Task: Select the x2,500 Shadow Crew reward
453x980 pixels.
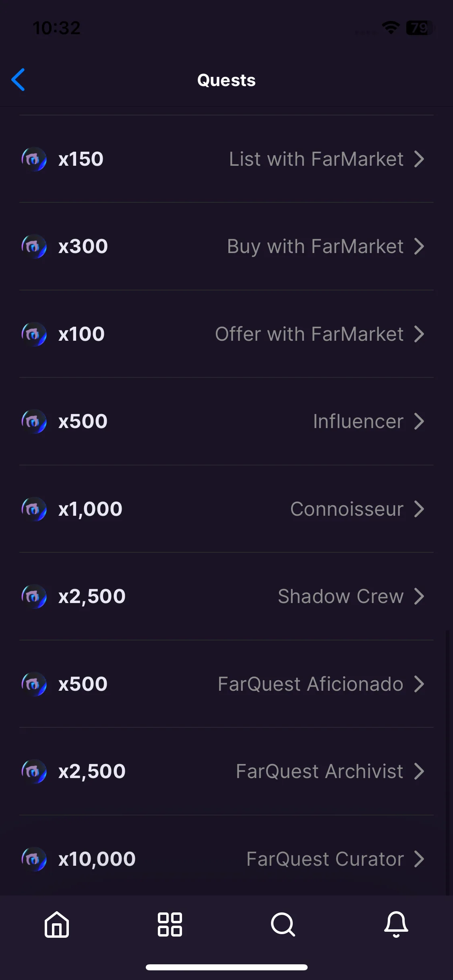Action: click(x=92, y=597)
